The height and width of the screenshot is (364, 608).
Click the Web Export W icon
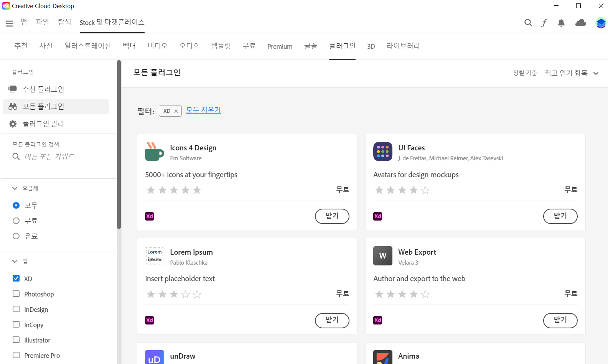pyautogui.click(x=383, y=256)
